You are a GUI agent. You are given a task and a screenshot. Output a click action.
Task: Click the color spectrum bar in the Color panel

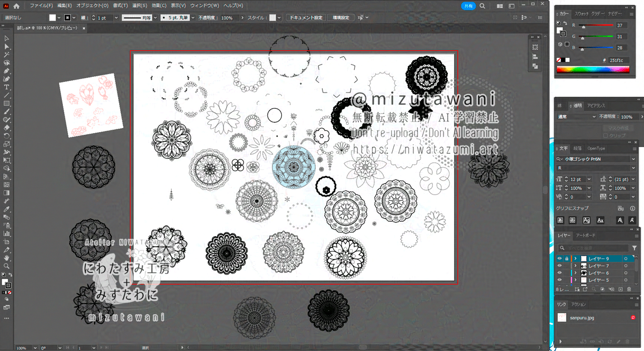tap(592, 70)
